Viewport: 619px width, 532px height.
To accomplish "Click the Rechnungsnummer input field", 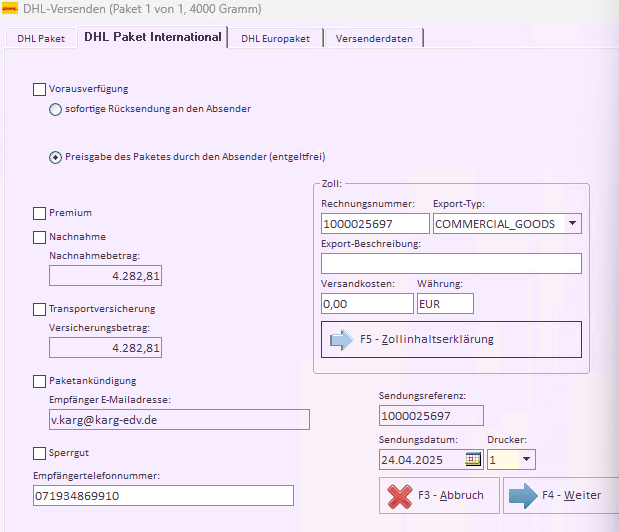I will (375, 224).
